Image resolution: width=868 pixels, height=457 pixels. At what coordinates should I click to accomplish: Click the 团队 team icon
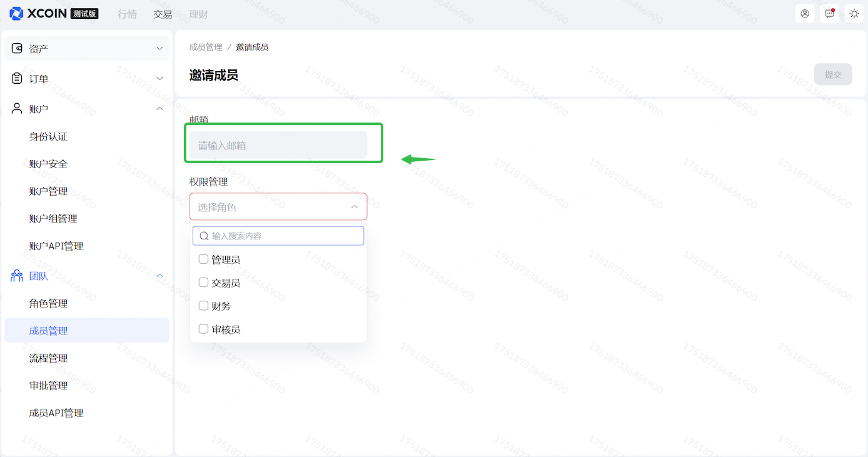tap(18, 276)
